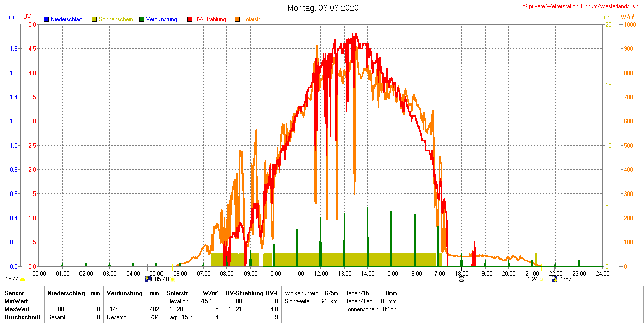Click the Durchschnitt row label
This screenshot has width=644, height=323.
22,317
